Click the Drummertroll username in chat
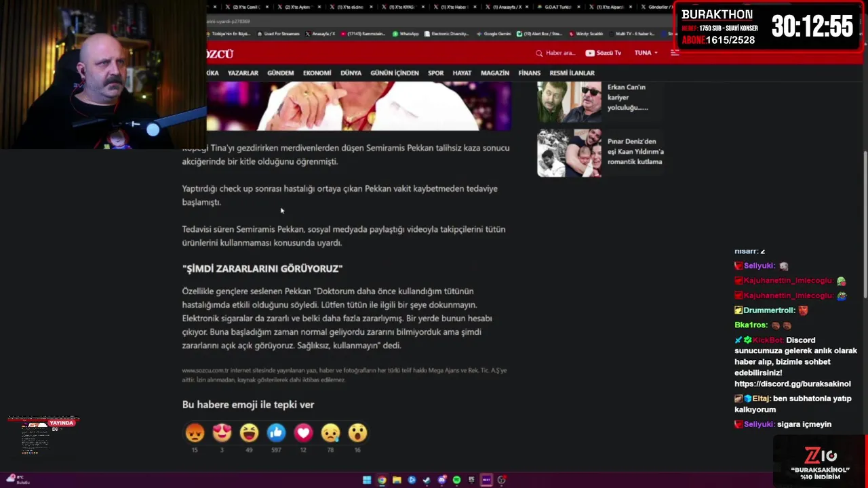This screenshot has width=868, height=488. click(x=769, y=310)
